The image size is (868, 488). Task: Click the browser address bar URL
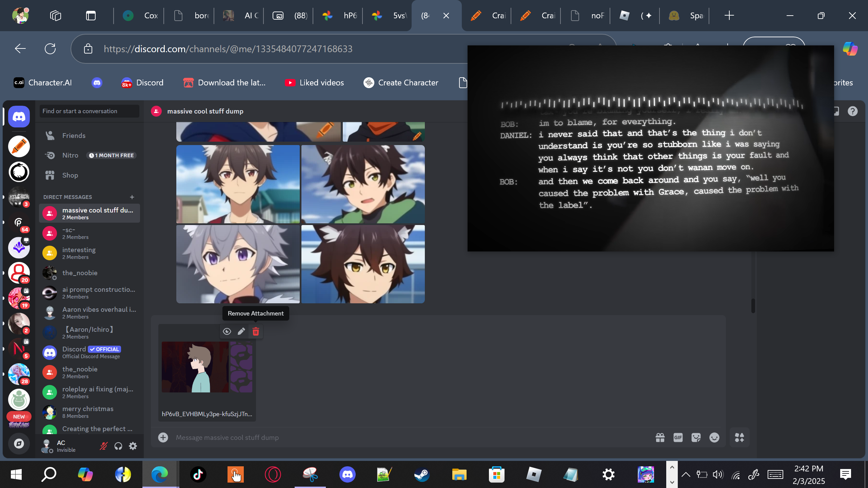228,49
